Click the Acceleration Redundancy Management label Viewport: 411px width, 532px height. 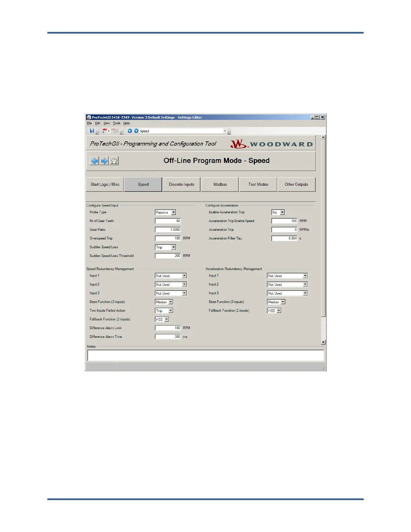coord(234,269)
